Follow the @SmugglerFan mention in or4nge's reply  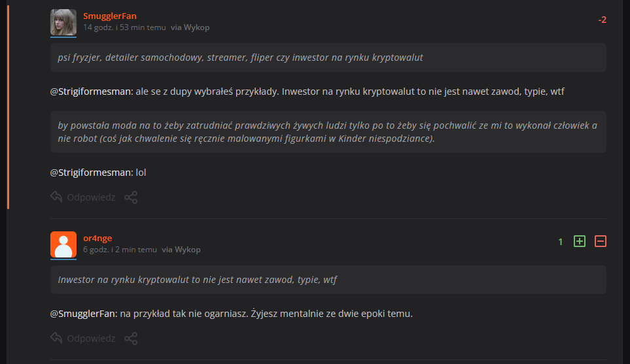(83, 314)
